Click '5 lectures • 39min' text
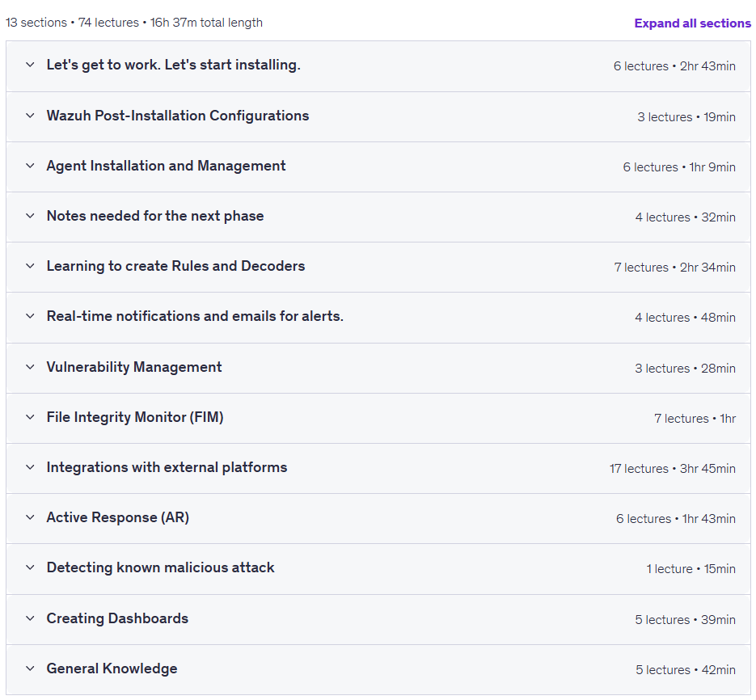This screenshot has height=700, width=756. pos(685,619)
